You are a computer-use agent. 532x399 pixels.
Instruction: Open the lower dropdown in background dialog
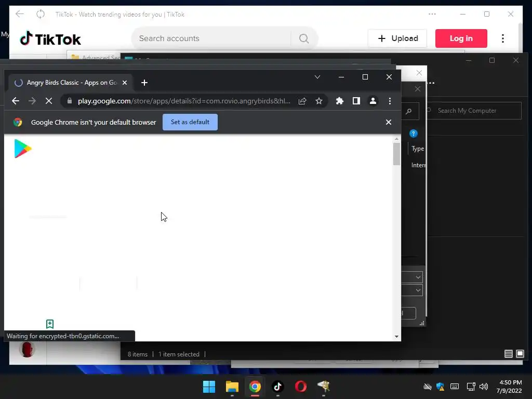[x=418, y=290]
